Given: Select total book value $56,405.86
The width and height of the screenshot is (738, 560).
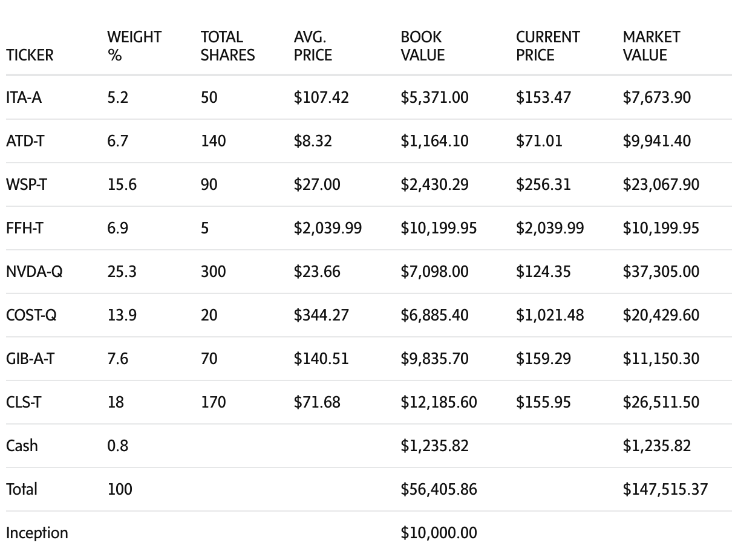Looking at the screenshot, I should click(x=439, y=489).
